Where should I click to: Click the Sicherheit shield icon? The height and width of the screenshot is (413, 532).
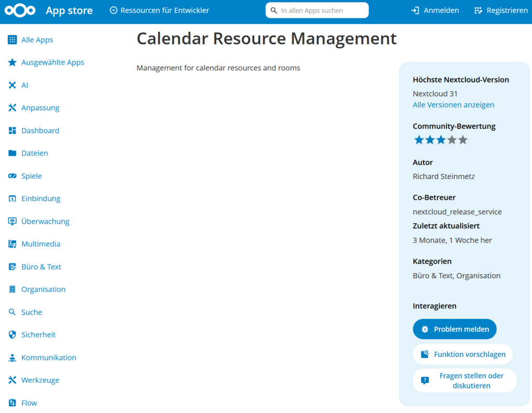pyautogui.click(x=12, y=334)
